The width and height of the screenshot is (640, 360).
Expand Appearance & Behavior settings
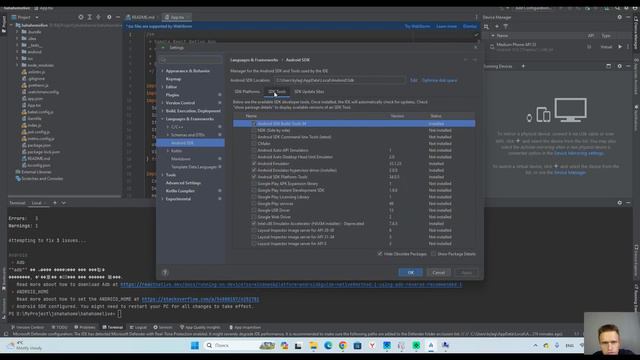point(162,71)
